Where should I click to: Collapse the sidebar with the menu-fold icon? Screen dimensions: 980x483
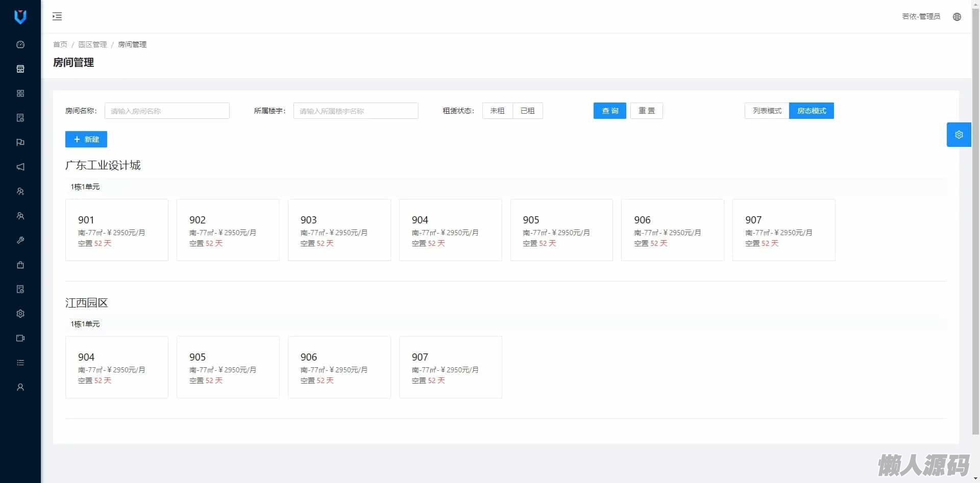tap(57, 17)
